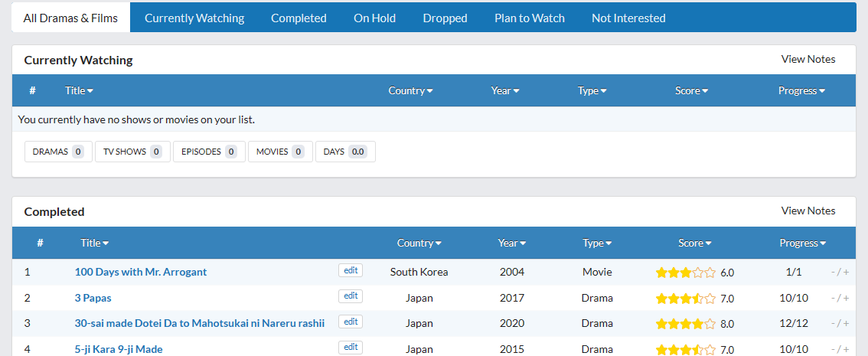868x356 pixels.
Task: Sort Completed list by Score
Action: (x=695, y=243)
